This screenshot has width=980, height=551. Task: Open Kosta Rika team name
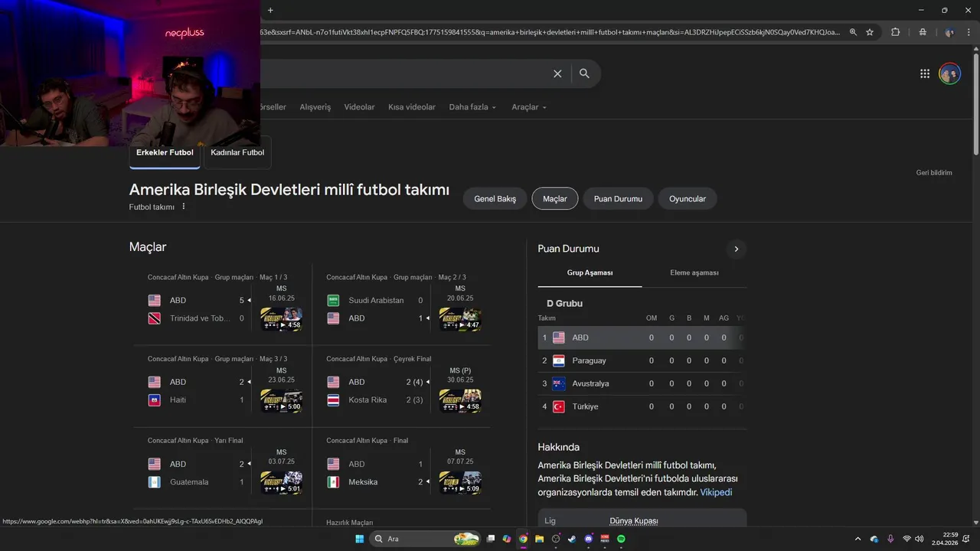367,400
